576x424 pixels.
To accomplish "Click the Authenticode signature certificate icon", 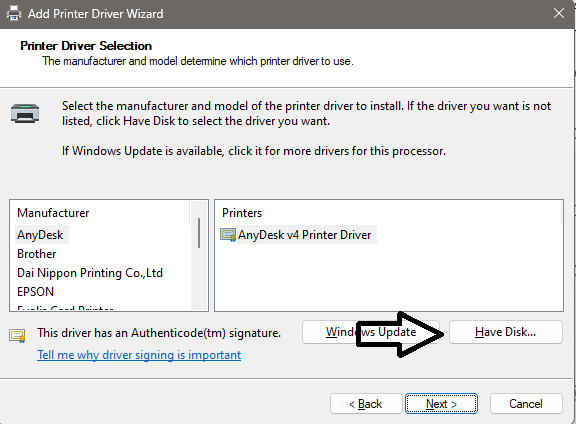I will click(17, 335).
